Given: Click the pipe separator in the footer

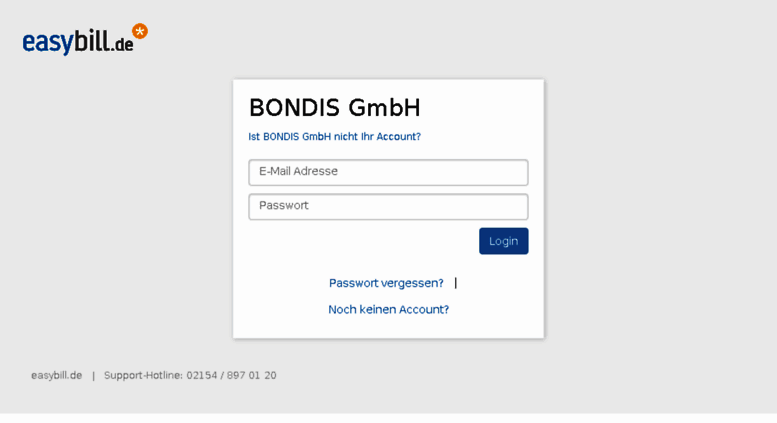Looking at the screenshot, I should [x=93, y=376].
